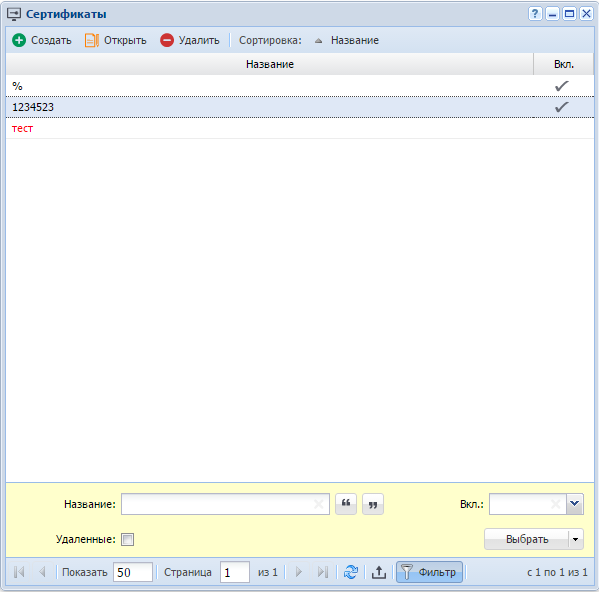
Task: Click the green Создать plus icon
Action: [19, 40]
